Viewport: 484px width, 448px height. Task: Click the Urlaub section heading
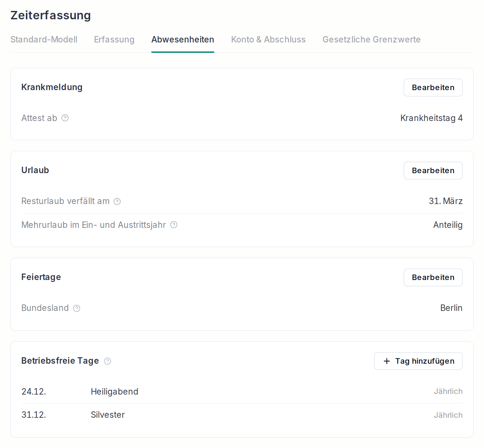35,170
